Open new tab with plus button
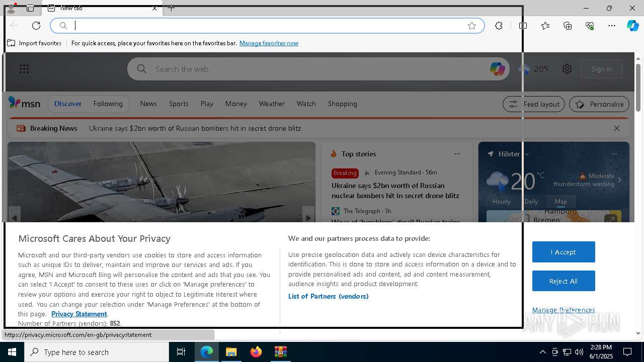The height and width of the screenshot is (362, 644). tap(172, 8)
